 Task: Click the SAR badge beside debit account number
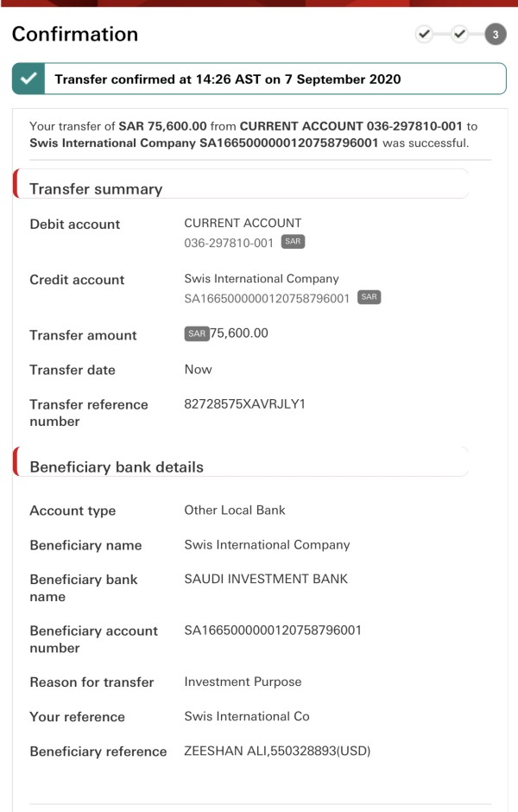[293, 243]
